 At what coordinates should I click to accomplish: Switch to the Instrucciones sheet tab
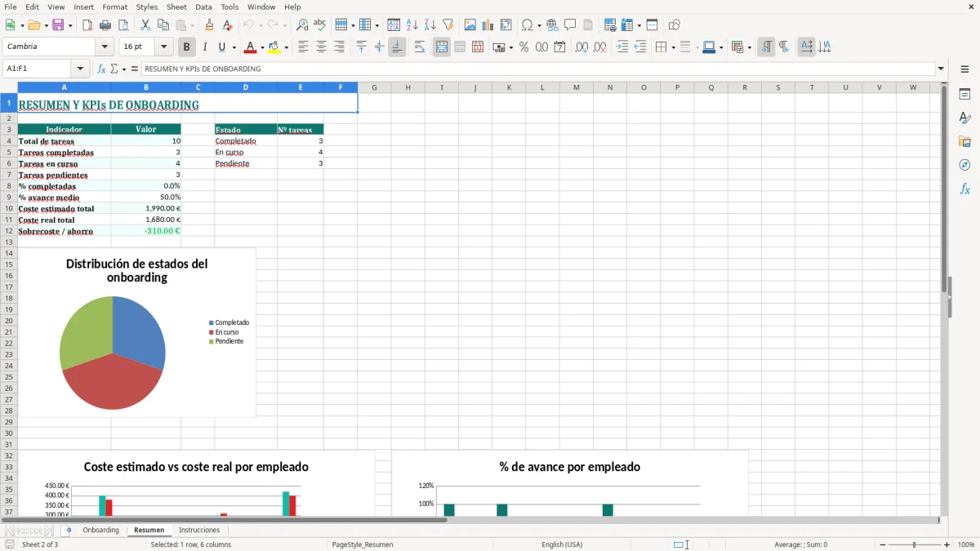(x=199, y=531)
